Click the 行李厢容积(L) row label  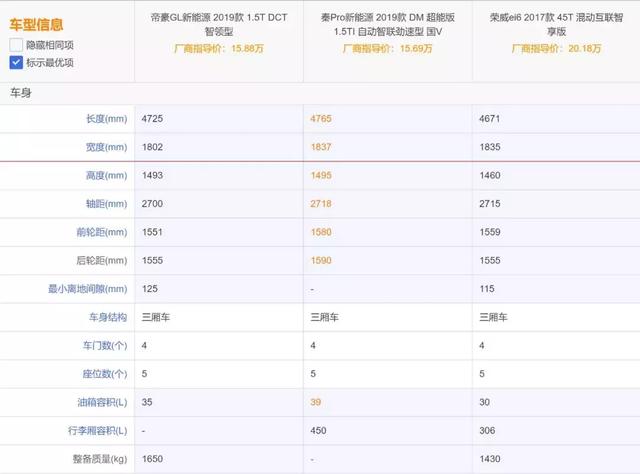98,431
